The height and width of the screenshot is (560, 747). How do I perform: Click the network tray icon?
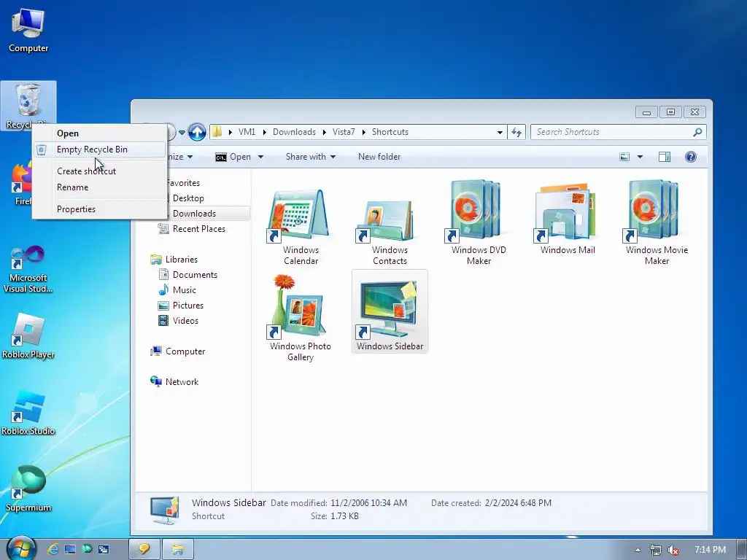tap(656, 550)
